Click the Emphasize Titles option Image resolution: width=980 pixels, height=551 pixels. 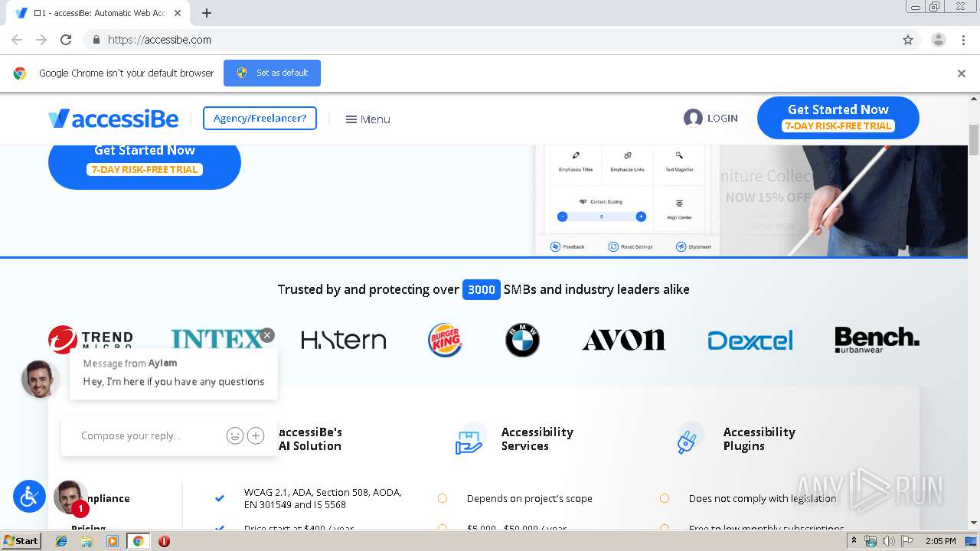click(x=576, y=161)
